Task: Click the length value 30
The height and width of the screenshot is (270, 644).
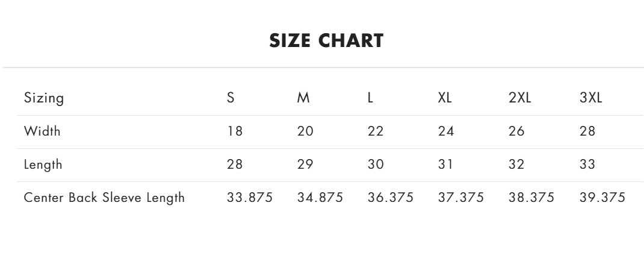Action: [x=376, y=165]
